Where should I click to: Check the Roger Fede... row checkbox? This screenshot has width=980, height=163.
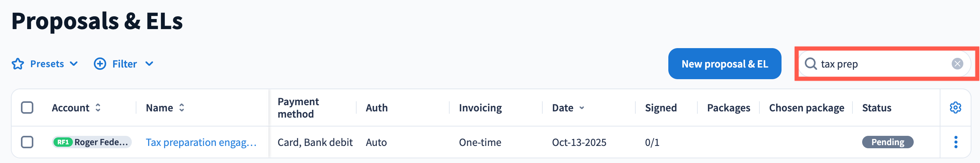[27, 142]
